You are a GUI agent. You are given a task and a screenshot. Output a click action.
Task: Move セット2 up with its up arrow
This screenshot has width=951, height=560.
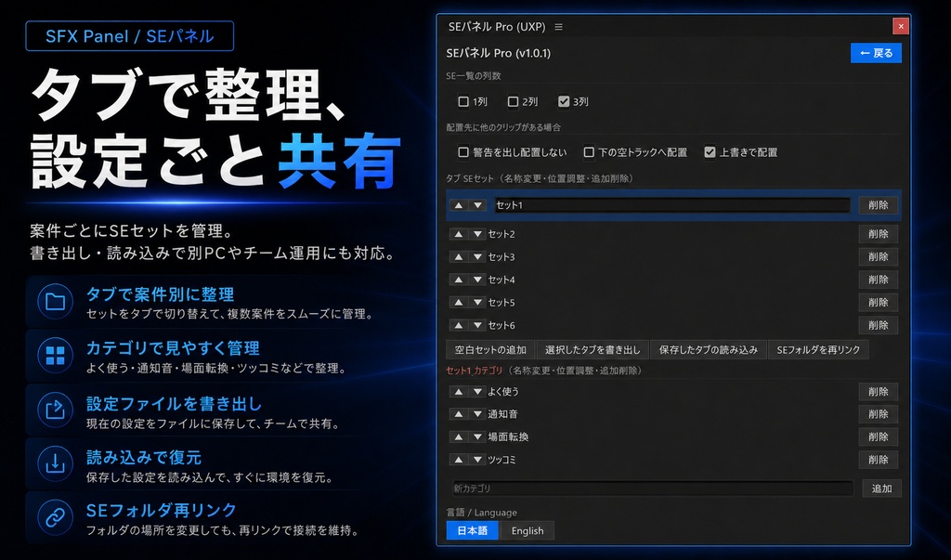pyautogui.click(x=459, y=234)
